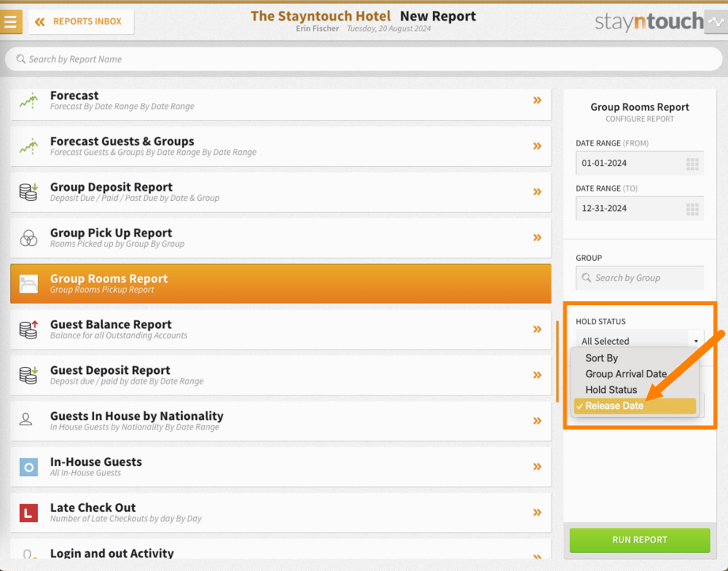Open the Hold Status All Selected dropdown
This screenshot has height=571, width=728.
coord(639,341)
